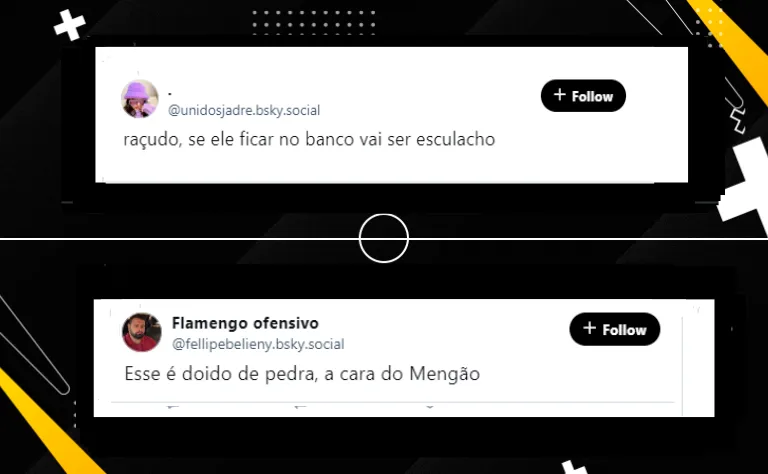Visit the @fellipebelieny.bsky.social handle link
Image resolution: width=768 pixels, height=474 pixels.
258,344
